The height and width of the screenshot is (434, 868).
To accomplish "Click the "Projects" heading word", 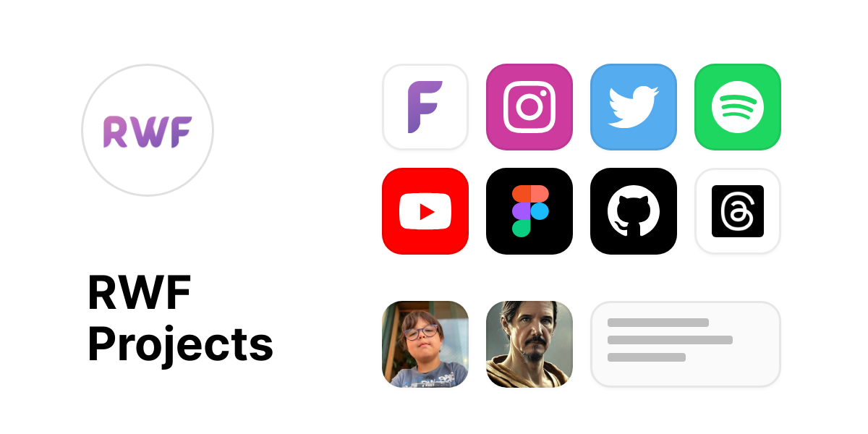I will pyautogui.click(x=180, y=345).
